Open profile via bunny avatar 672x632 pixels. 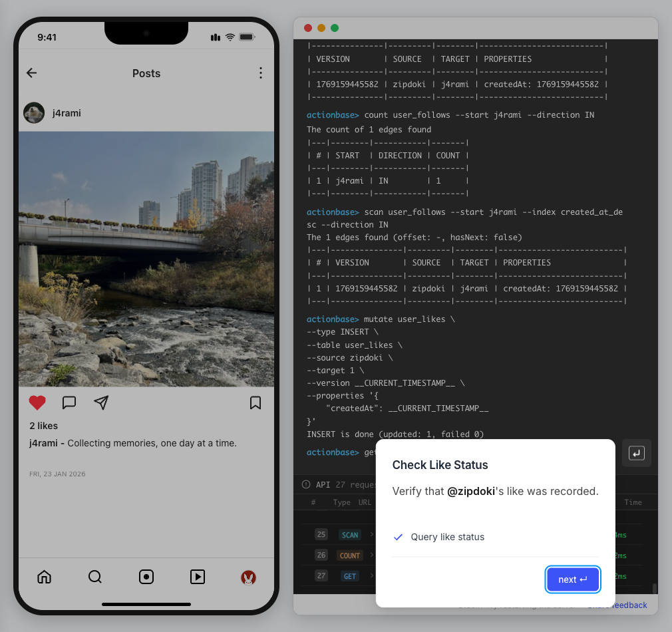pos(248,577)
